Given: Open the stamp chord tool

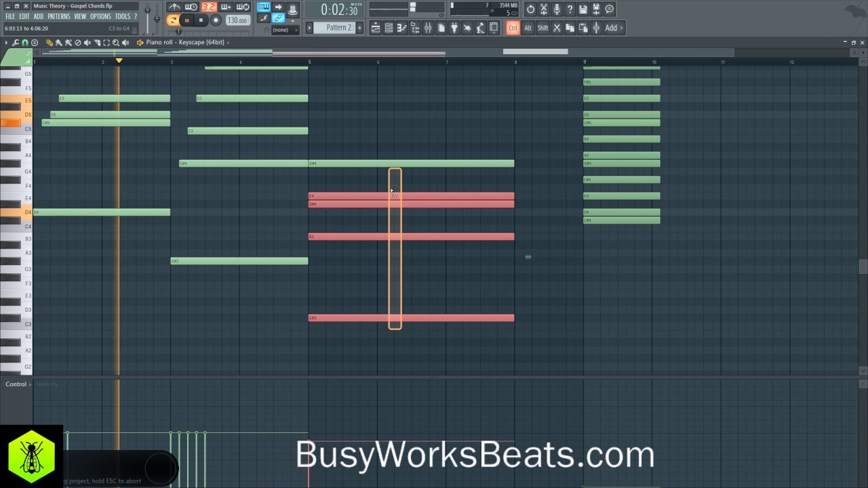Looking at the screenshot, I should [35, 43].
